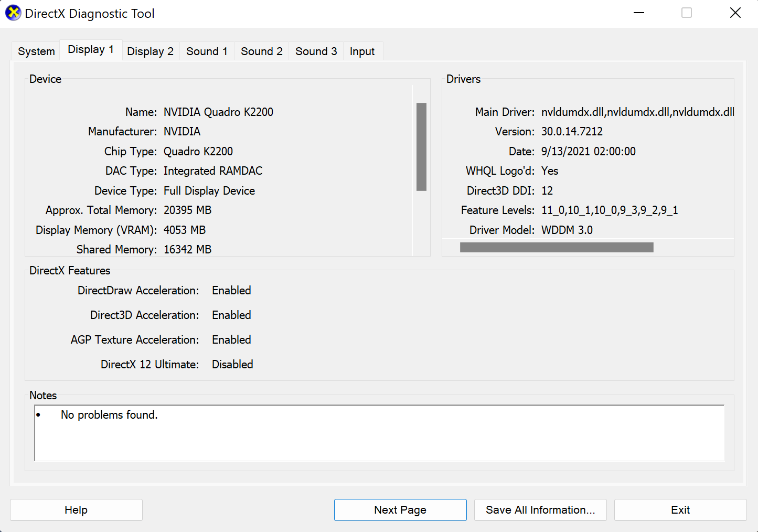Viewport: 758px width, 532px height.
Task: Close the DirectX Diagnostic Tool window
Action: [x=735, y=13]
